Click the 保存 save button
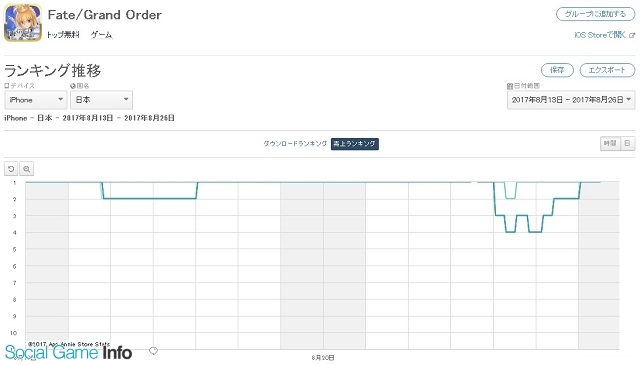 pos(557,70)
